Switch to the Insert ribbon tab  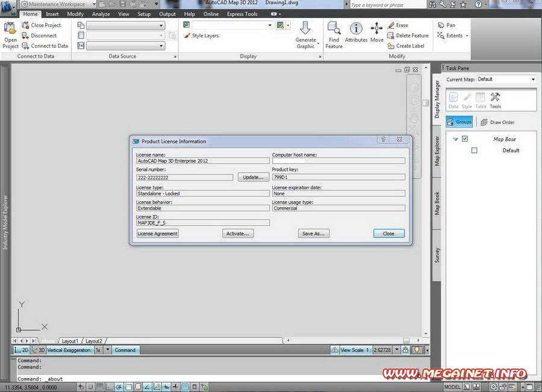click(x=52, y=14)
